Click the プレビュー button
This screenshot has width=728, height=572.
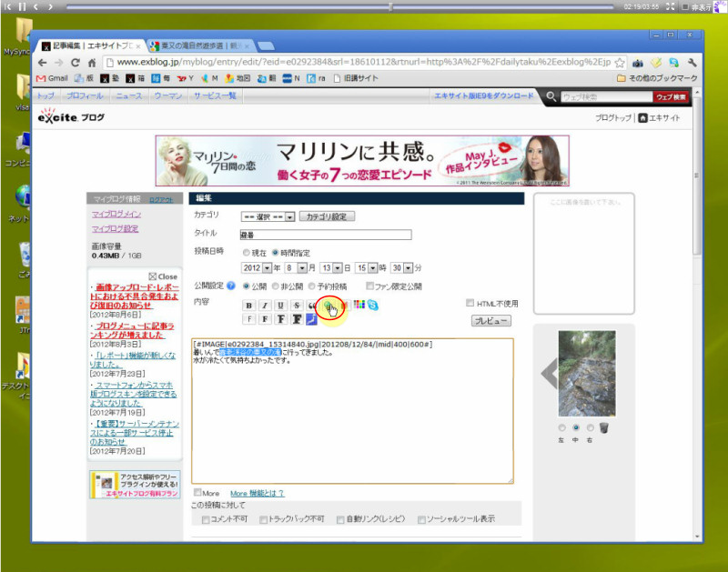[x=491, y=321]
